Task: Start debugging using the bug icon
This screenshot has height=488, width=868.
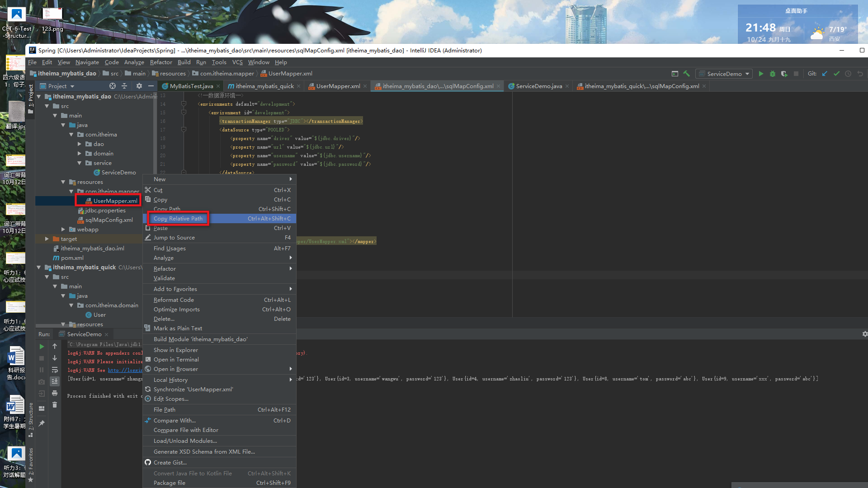Action: point(773,74)
